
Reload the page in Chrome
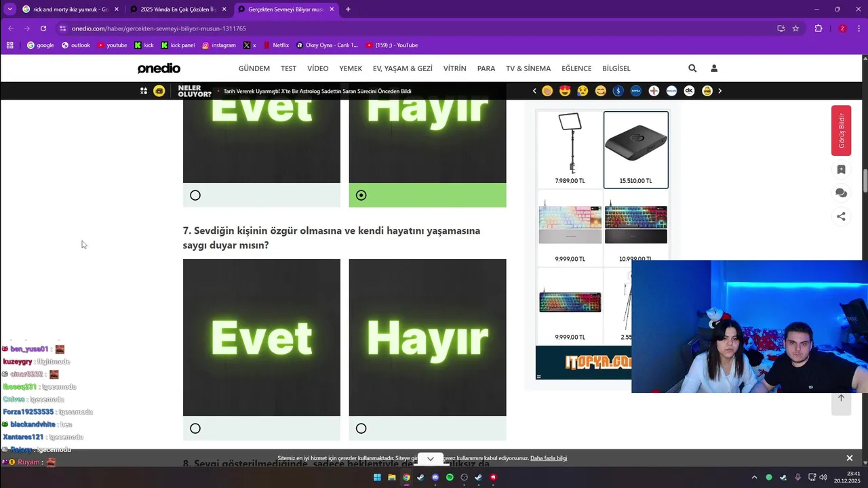(x=43, y=28)
